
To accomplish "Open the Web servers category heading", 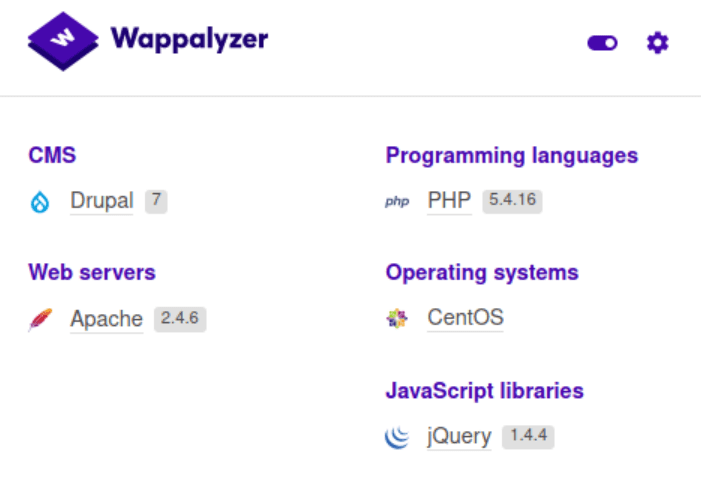I will pyautogui.click(x=92, y=272).
